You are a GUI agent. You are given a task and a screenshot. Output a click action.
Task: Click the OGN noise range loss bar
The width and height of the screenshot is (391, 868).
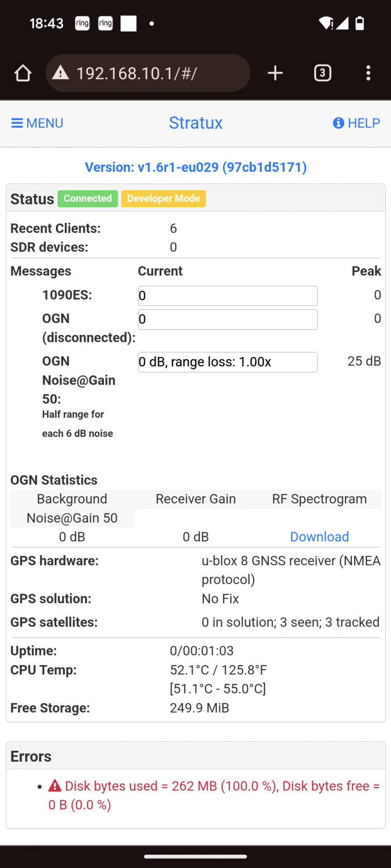click(228, 362)
